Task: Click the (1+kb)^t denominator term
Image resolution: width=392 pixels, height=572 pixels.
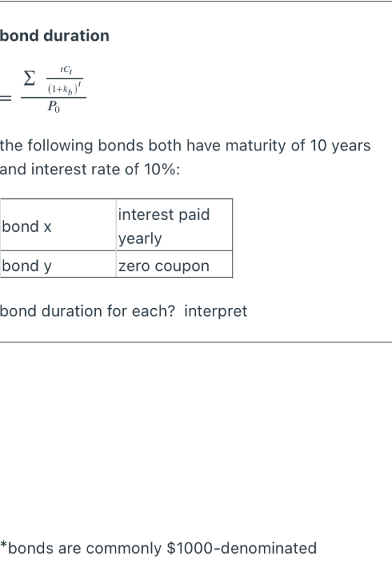Action: tap(64, 88)
